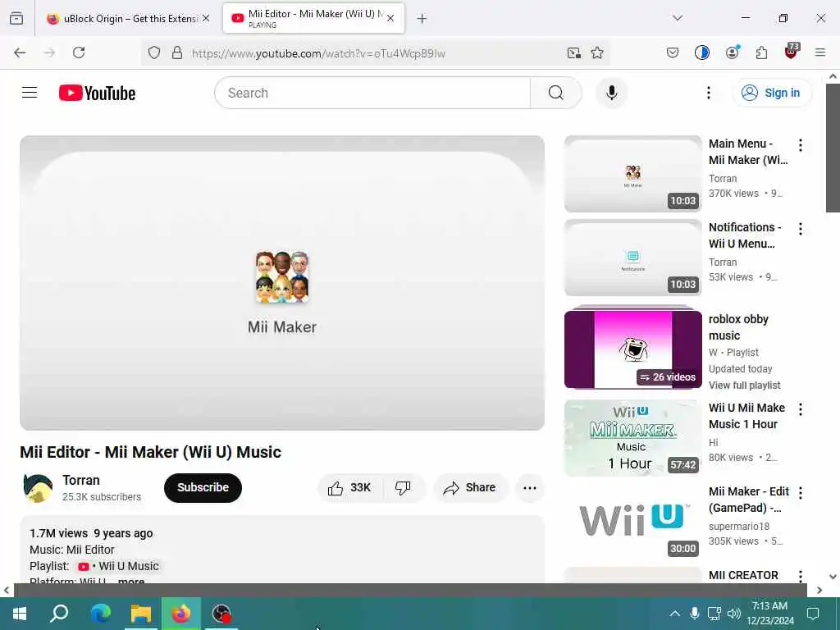Open the Extensions puzzle icon
Image resolution: width=840 pixels, height=630 pixels.
coord(761,52)
